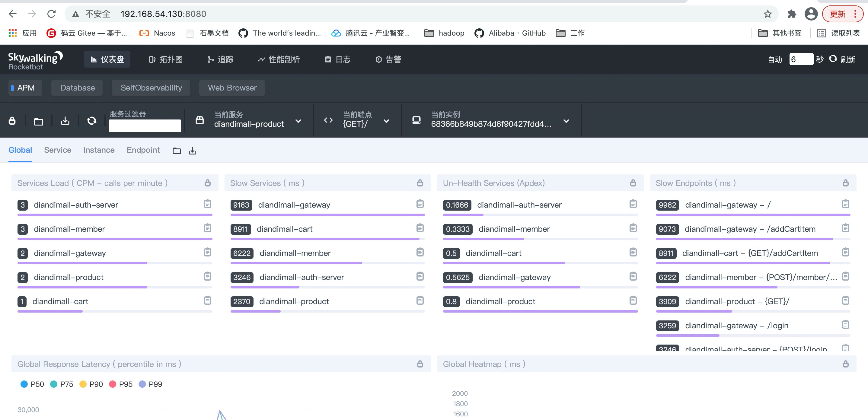868x420 pixels.
Task: Click lock icon on Global Heatmap panel
Action: click(x=845, y=364)
